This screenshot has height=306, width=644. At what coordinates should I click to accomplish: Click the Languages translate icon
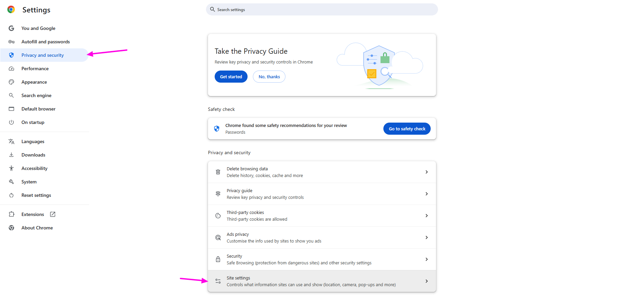click(11, 141)
